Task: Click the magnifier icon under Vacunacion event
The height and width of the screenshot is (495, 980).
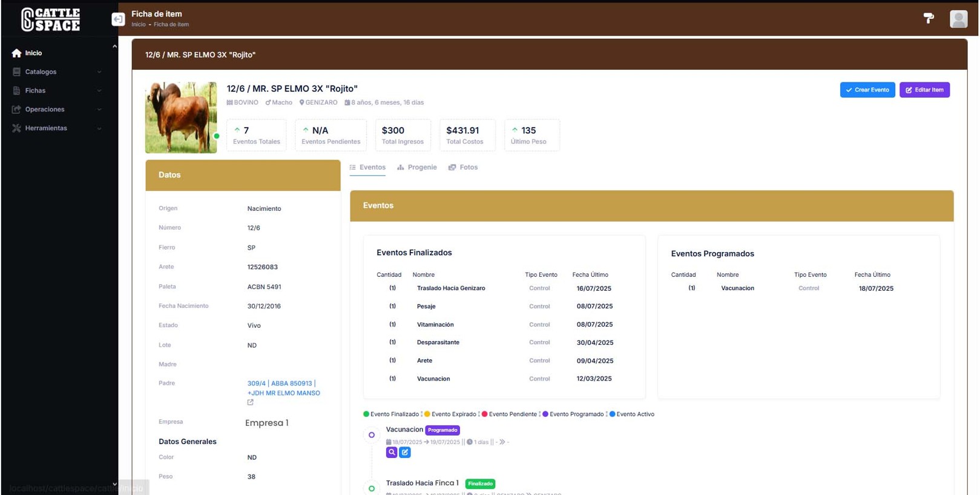Action: (x=392, y=453)
